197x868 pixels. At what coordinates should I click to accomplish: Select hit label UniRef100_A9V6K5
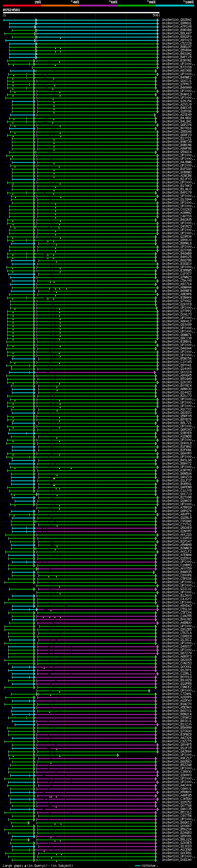pos(177,375)
